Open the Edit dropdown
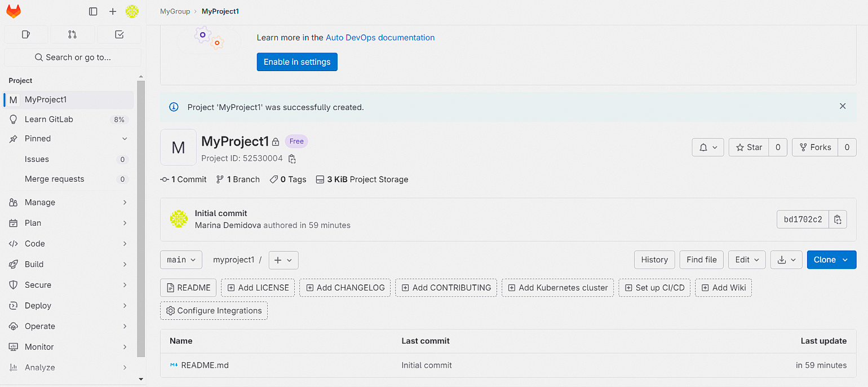 747,260
